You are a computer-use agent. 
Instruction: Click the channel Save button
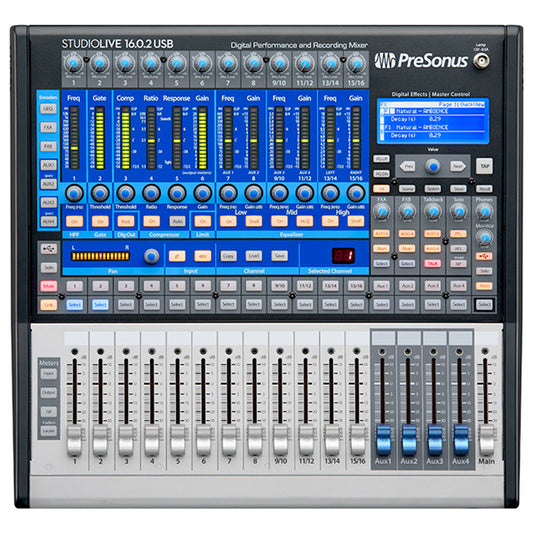pyautogui.click(x=279, y=256)
